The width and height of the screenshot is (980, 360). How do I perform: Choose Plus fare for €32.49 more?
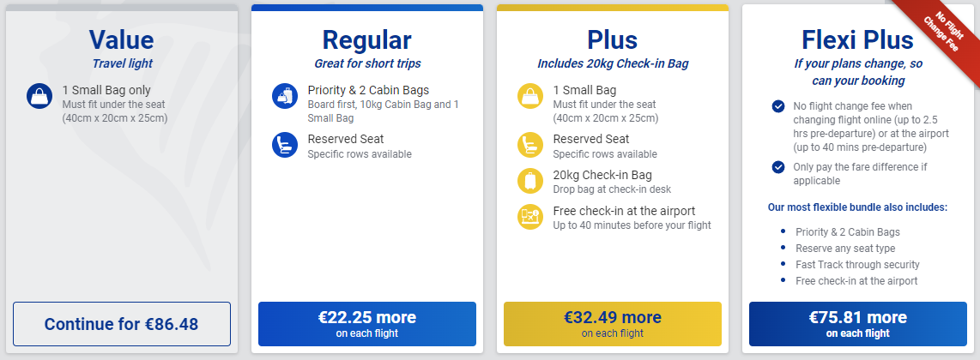(613, 324)
